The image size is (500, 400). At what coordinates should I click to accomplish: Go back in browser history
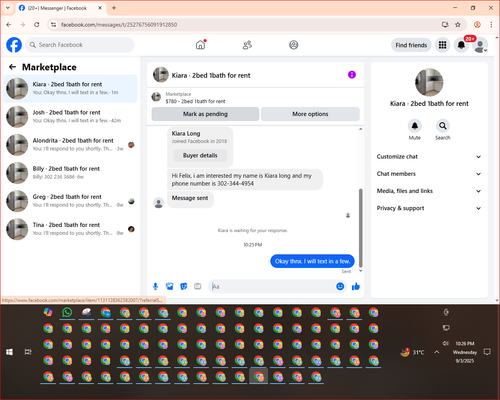9,24
